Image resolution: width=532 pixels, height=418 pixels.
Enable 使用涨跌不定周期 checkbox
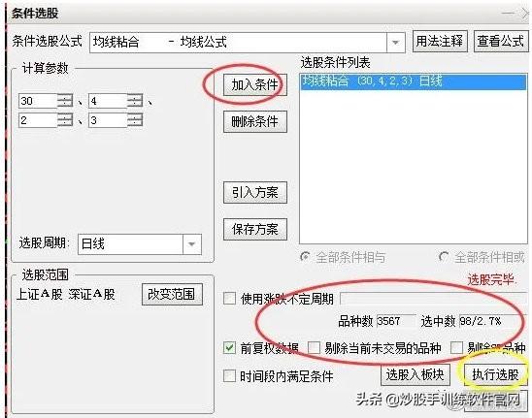229,299
